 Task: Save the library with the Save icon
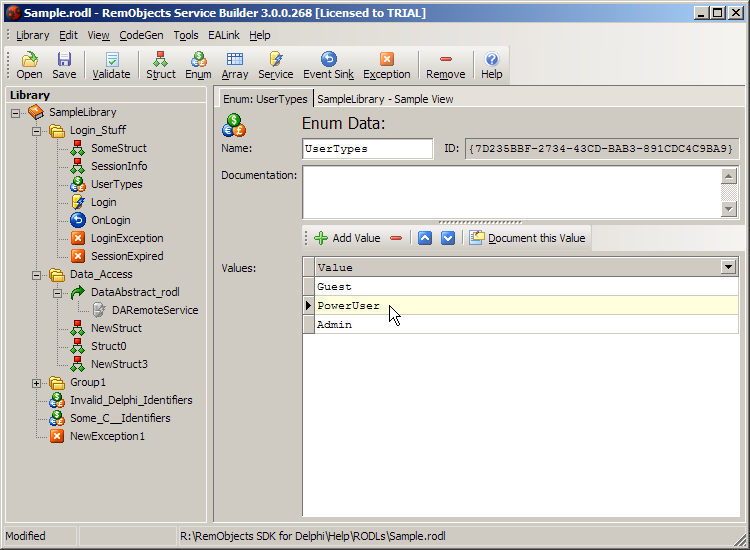click(64, 59)
